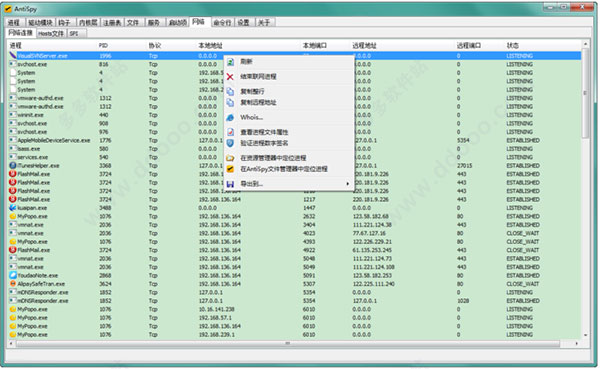The width and height of the screenshot is (600, 369).
Task: Select the 网络 tab
Action: [x=199, y=22]
